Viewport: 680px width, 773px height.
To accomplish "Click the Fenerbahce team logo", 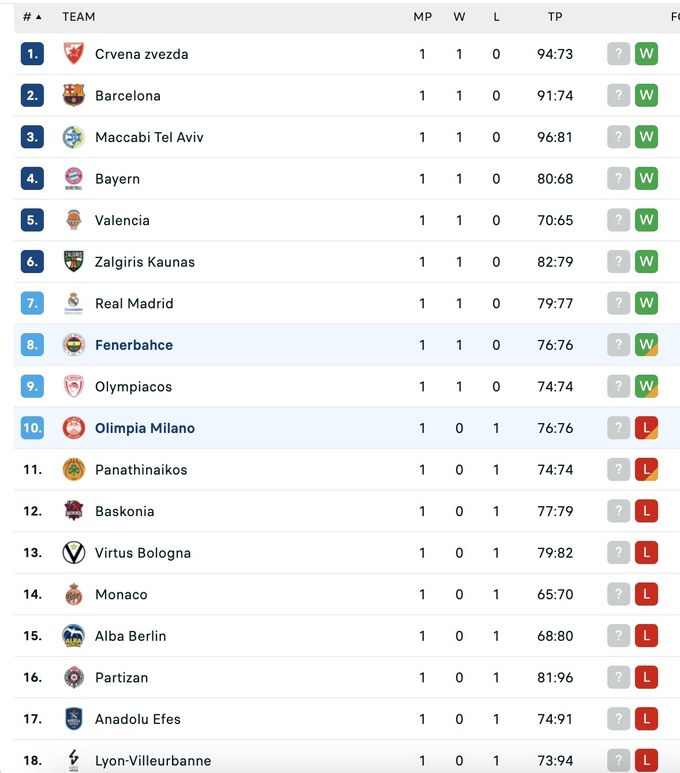I will (74, 345).
